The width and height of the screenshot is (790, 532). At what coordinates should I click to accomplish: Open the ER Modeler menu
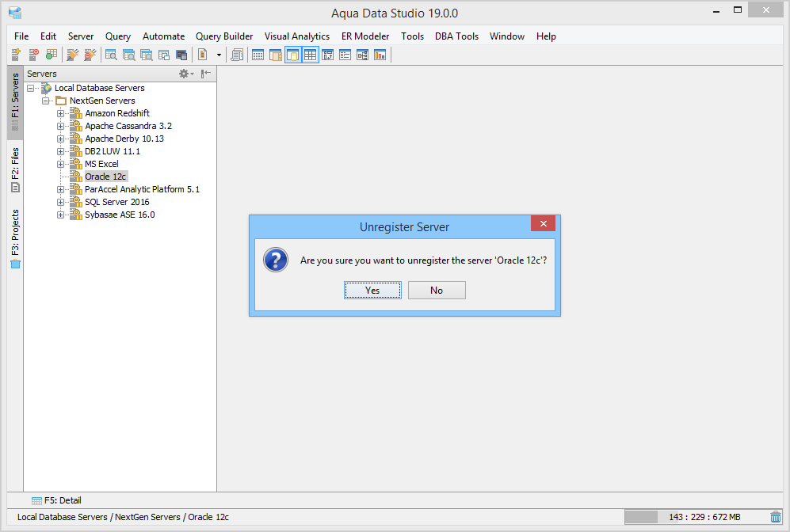point(365,36)
